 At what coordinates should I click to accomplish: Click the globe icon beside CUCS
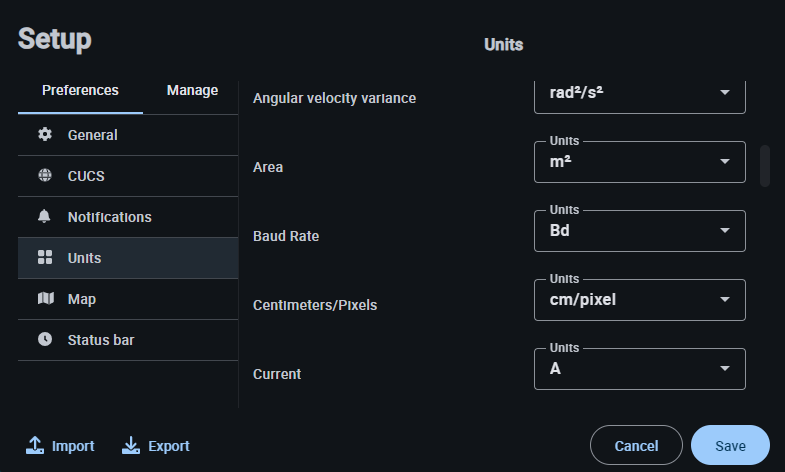45,176
